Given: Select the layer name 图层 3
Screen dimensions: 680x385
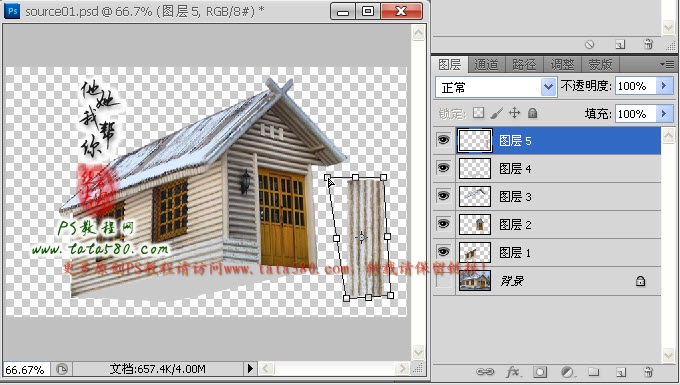Looking at the screenshot, I should point(515,197).
